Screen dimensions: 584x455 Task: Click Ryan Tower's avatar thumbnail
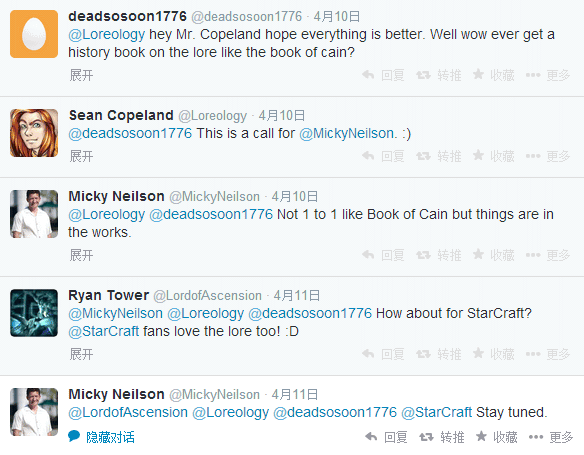(x=34, y=313)
